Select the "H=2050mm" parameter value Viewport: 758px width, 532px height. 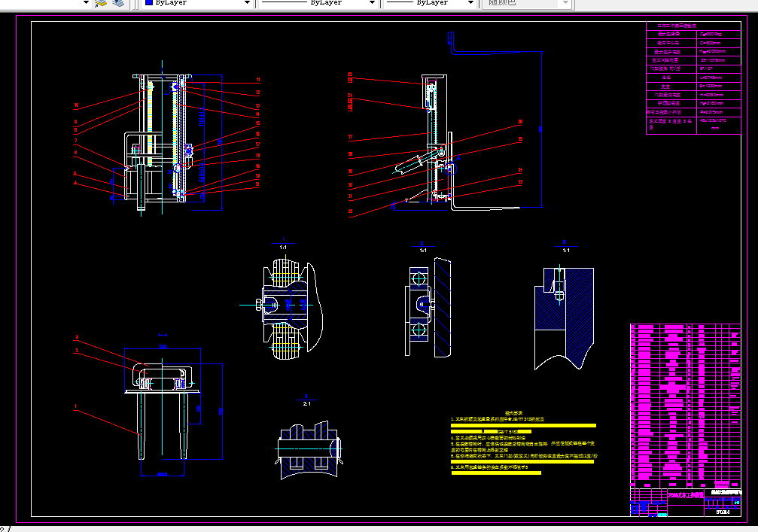tap(711, 95)
